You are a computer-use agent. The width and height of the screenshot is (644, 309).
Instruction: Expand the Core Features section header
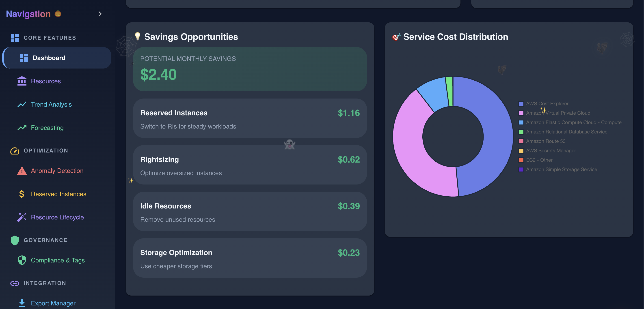pos(50,38)
